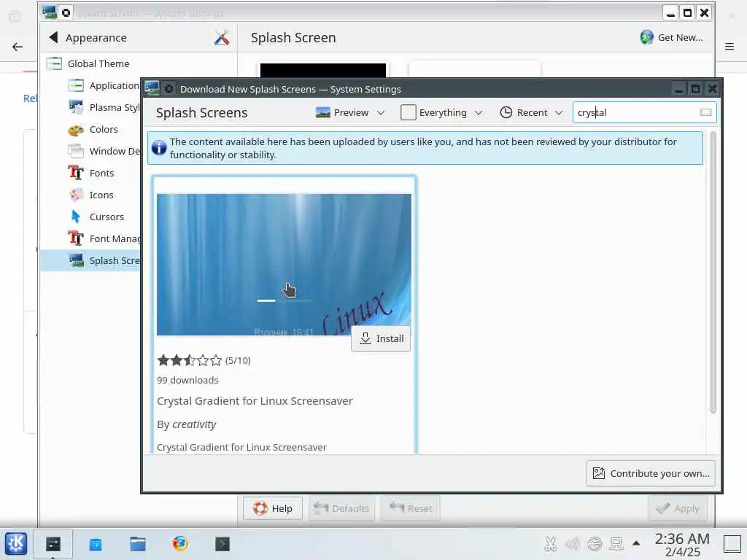
Task: Click the network tray icon
Action: (x=616, y=544)
